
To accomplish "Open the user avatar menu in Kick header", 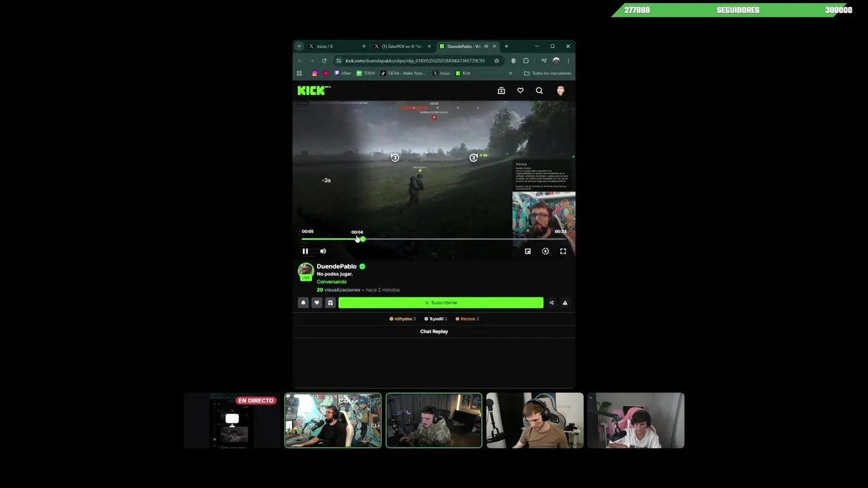I will pos(560,91).
